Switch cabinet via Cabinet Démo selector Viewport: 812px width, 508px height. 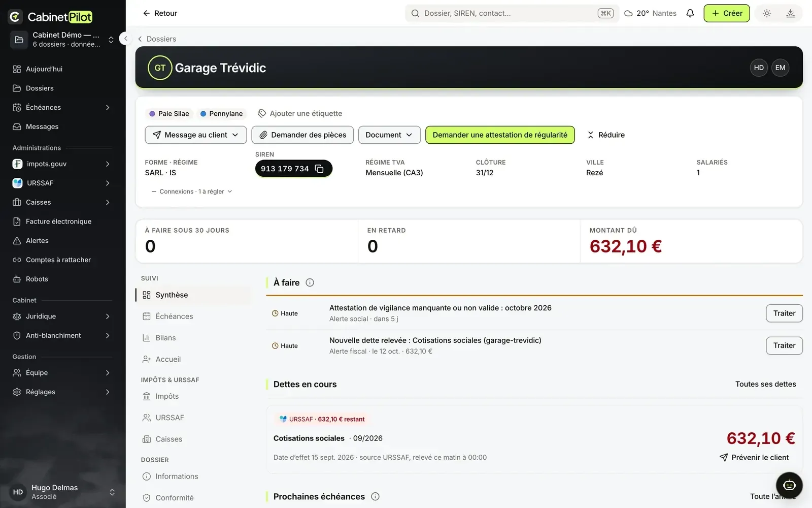coord(62,39)
